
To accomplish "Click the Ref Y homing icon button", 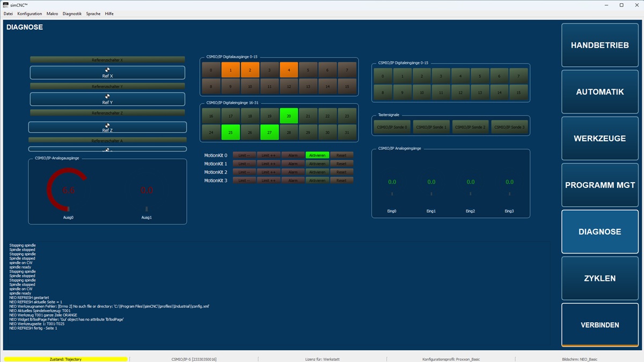I will [107, 99].
